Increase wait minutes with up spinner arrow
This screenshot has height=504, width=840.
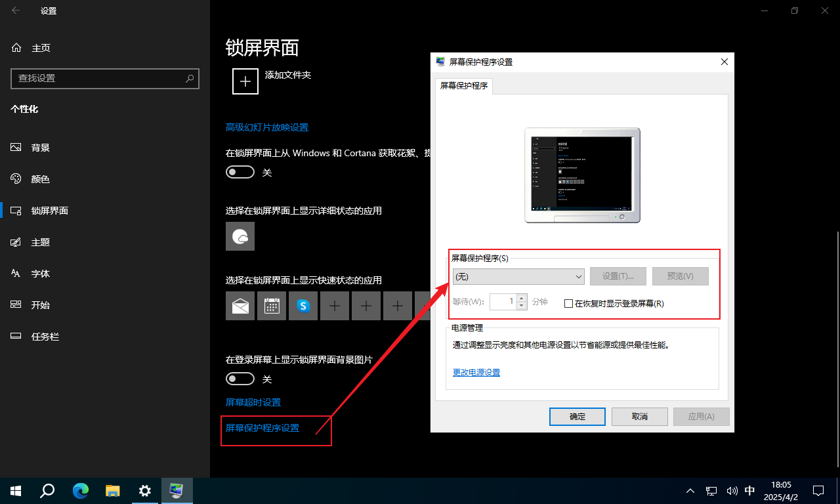pos(521,298)
